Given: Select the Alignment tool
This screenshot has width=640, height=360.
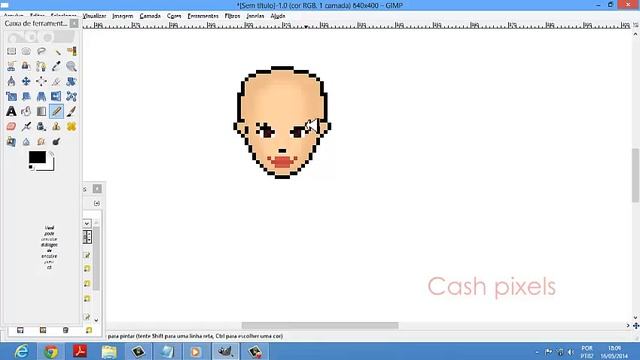Looking at the screenshot, I should [41, 81].
